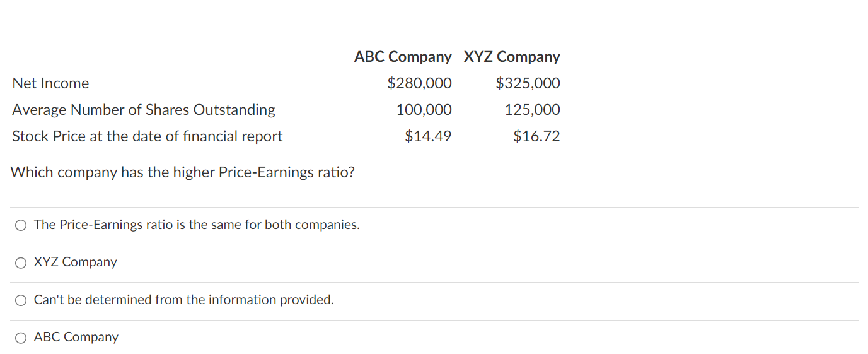This screenshot has height=354, width=868.
Task: Click the 125,000 shares value
Action: pos(533,110)
